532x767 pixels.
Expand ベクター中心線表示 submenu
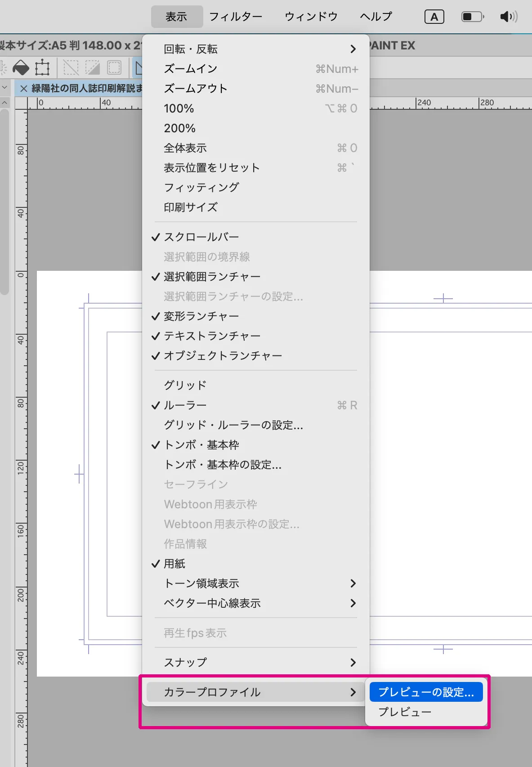tap(256, 603)
